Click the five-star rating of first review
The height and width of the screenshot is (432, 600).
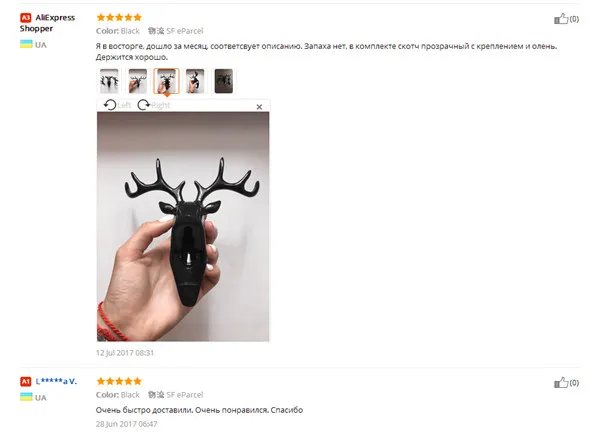point(119,17)
